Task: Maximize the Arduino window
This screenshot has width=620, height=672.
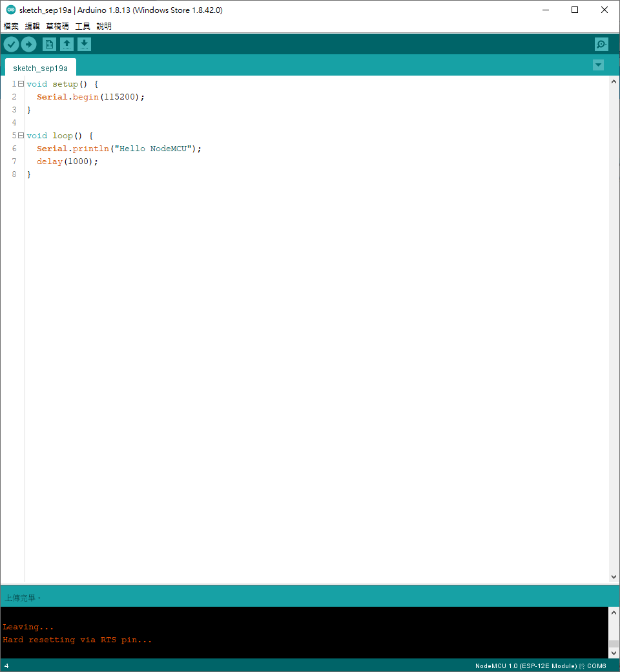Action: click(575, 10)
